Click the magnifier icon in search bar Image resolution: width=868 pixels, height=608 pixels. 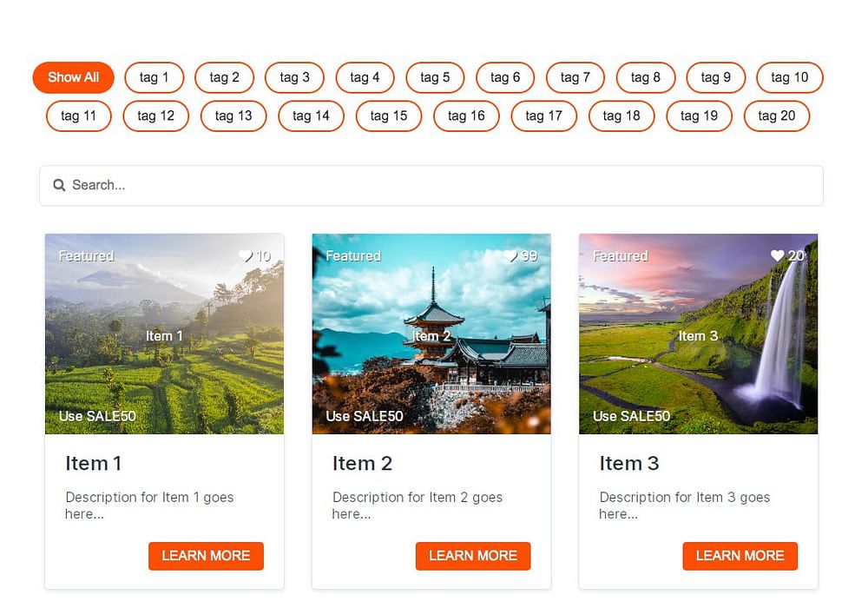point(59,185)
